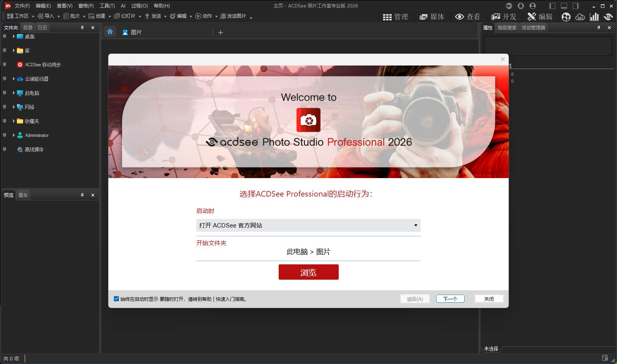Open the AI menu
The image size is (617, 364).
coord(123,6)
